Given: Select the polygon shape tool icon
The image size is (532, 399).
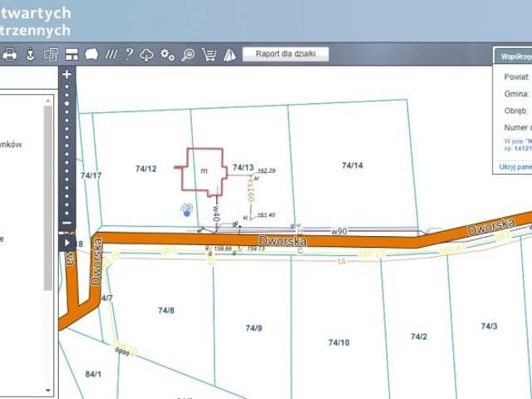Looking at the screenshot, I should pos(91,55).
